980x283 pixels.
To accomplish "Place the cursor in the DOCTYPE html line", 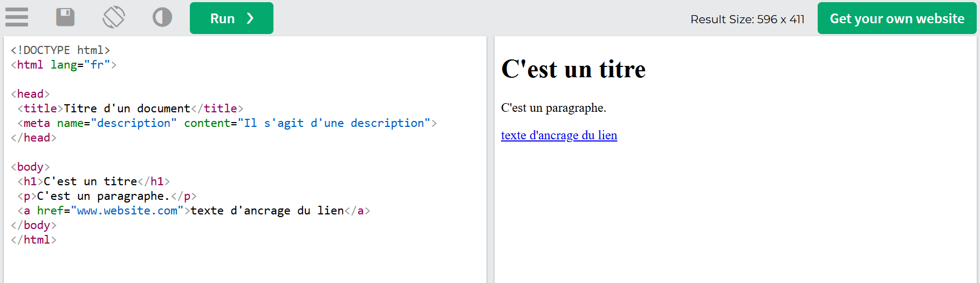I will coord(60,50).
